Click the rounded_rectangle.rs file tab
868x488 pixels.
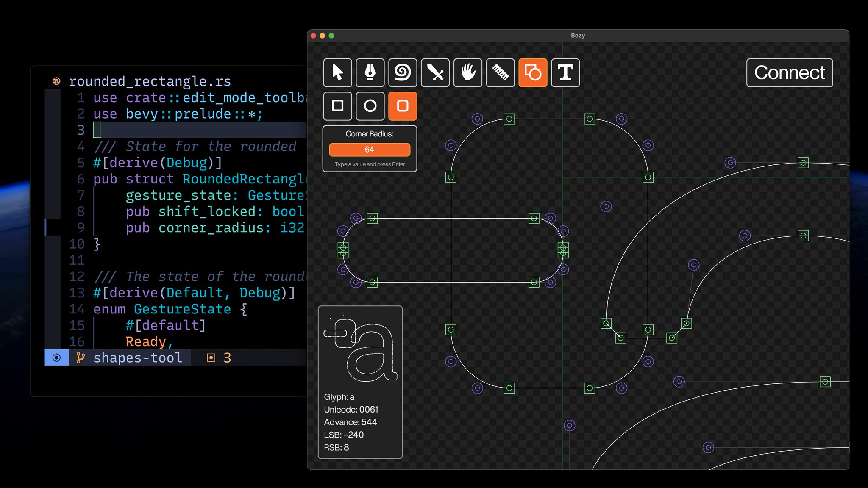pos(150,81)
